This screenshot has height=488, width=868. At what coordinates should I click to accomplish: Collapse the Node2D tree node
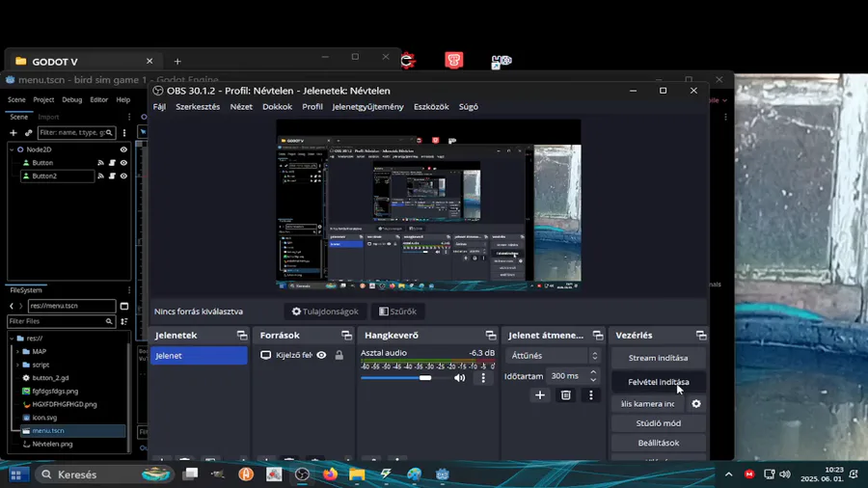(12, 149)
